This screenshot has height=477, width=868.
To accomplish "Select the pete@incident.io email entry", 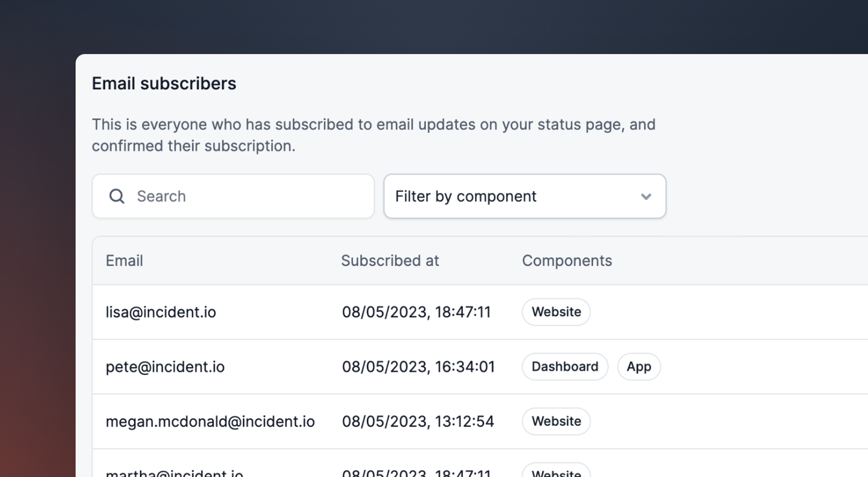I will coord(165,367).
